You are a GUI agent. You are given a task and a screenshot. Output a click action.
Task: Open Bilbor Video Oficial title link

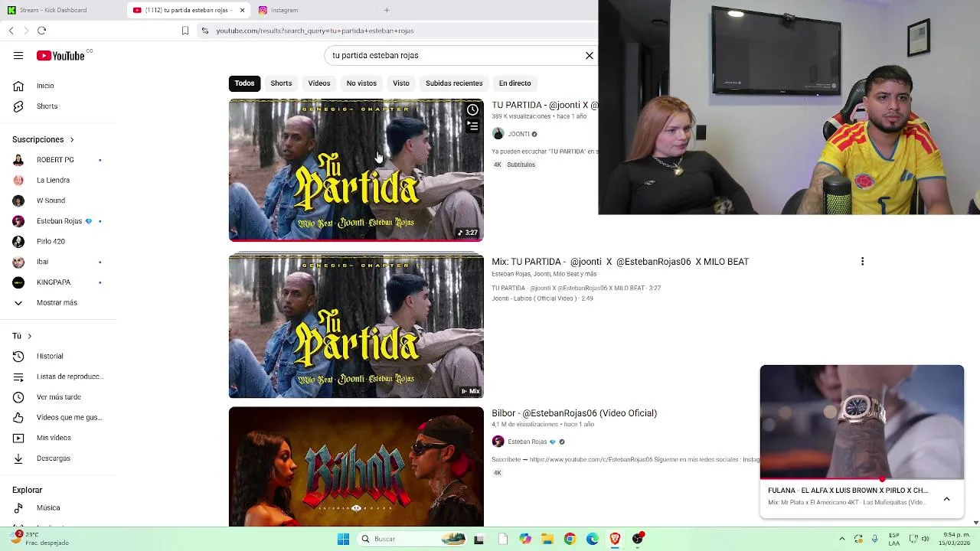click(574, 413)
